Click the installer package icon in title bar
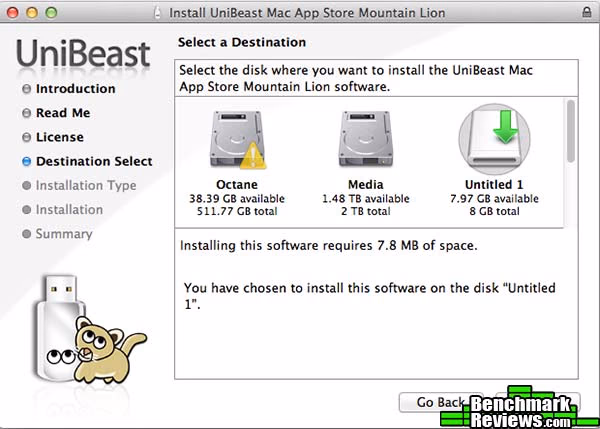Image resolution: width=600 pixels, height=429 pixels. pos(158,13)
